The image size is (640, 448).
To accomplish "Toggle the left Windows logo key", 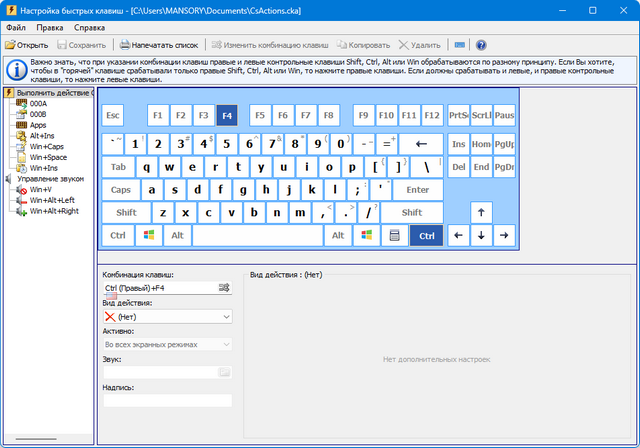I will coord(149,235).
